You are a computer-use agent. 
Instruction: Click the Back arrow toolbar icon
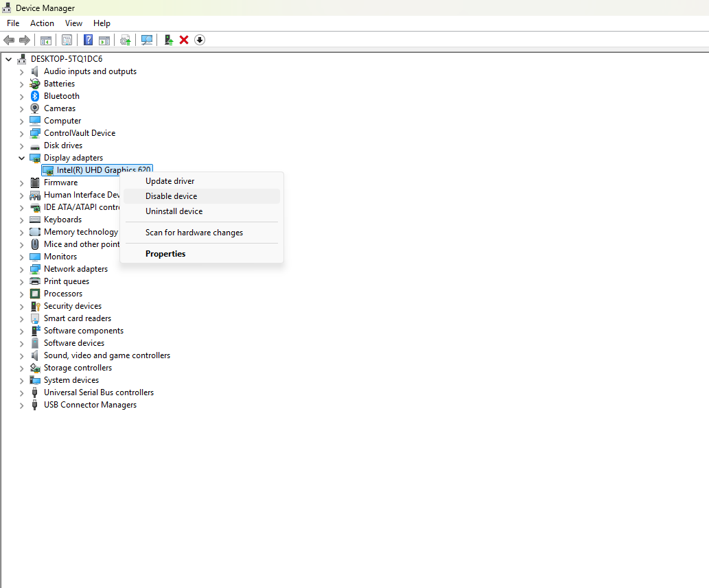9,40
